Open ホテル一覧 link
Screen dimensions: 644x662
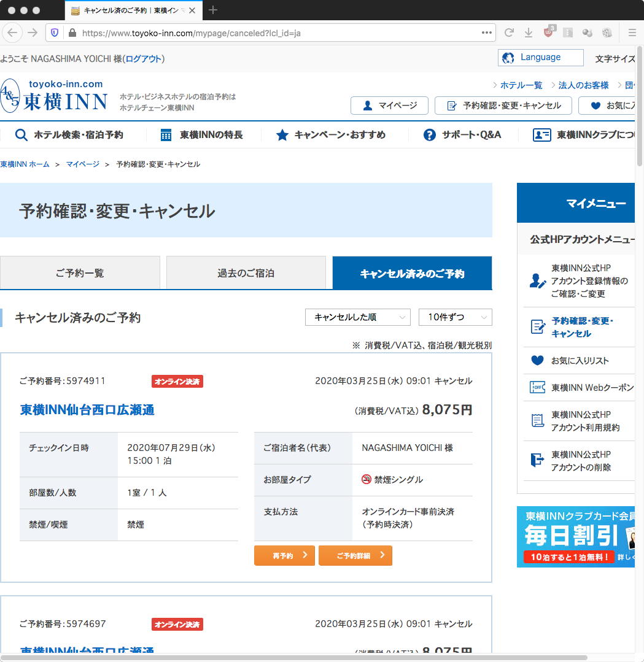click(521, 85)
